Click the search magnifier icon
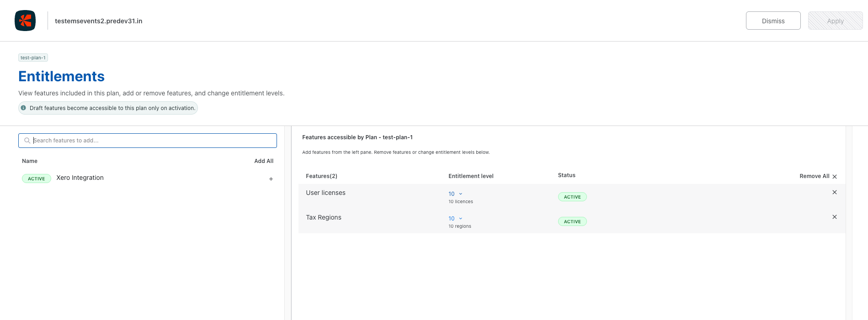Screen dimensions: 868x320 click(x=27, y=141)
